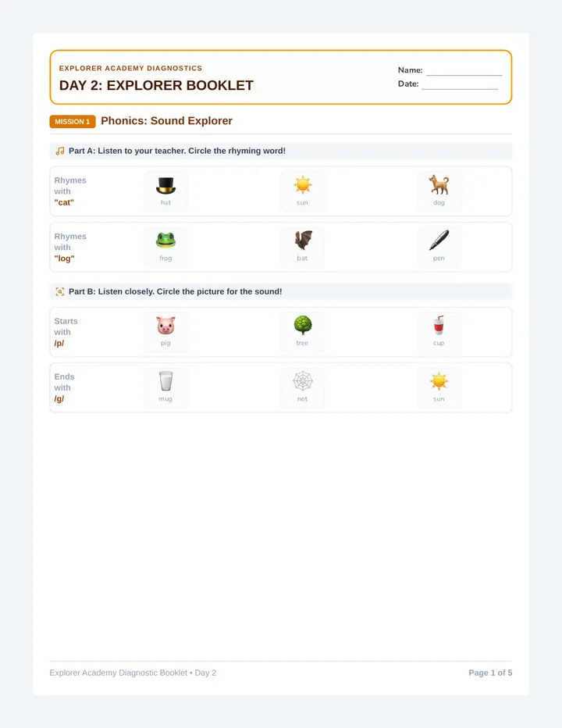This screenshot has width=562, height=728.
Task: Click the scan icon beside Part B
Action: click(x=60, y=291)
